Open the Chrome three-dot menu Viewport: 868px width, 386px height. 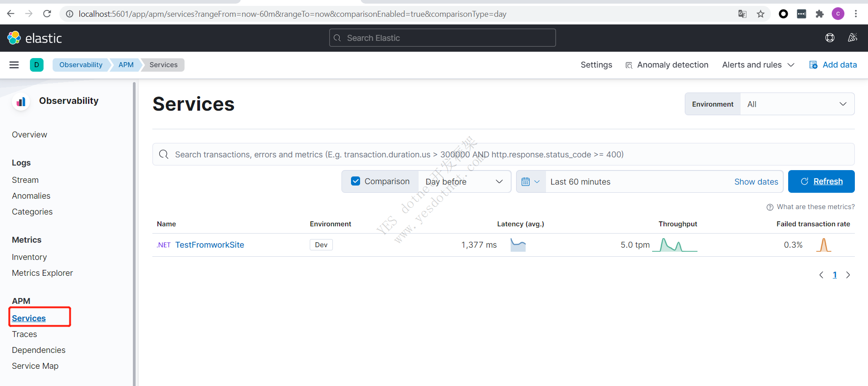(x=856, y=14)
